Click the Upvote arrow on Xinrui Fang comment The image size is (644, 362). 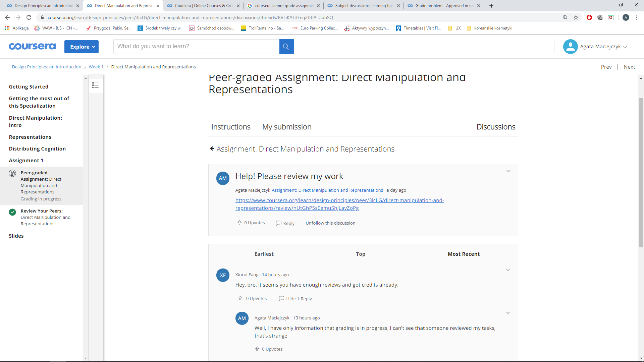tap(239, 298)
